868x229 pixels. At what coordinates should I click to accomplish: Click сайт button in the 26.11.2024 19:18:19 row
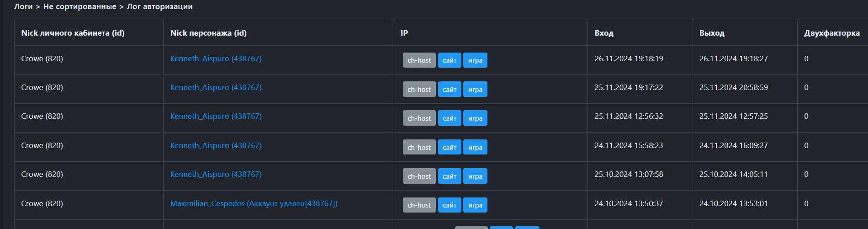pyautogui.click(x=450, y=60)
